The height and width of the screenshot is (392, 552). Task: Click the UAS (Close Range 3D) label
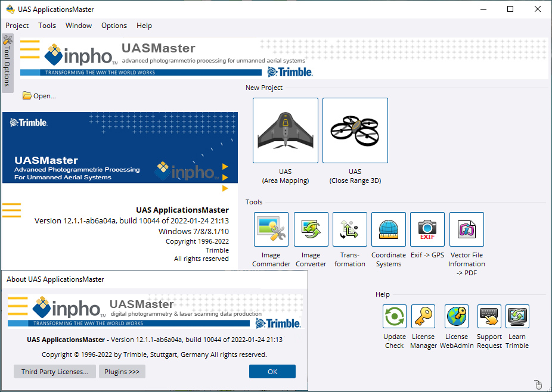pyautogui.click(x=355, y=176)
